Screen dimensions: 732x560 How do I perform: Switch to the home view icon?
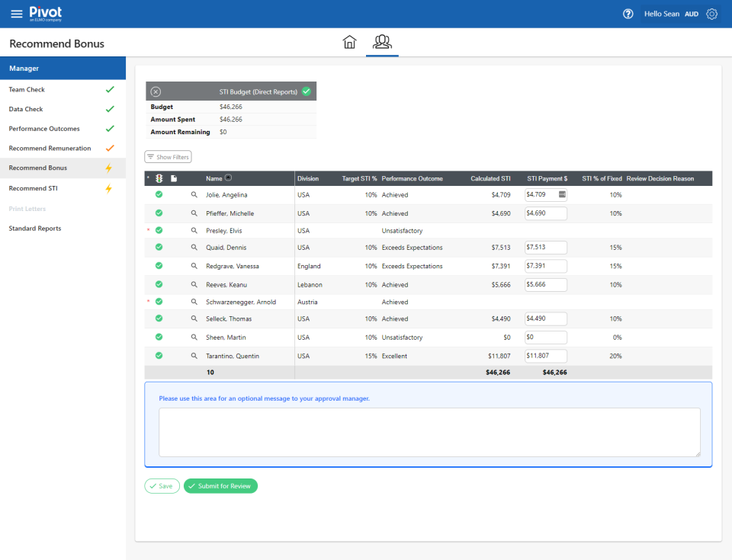coord(350,42)
